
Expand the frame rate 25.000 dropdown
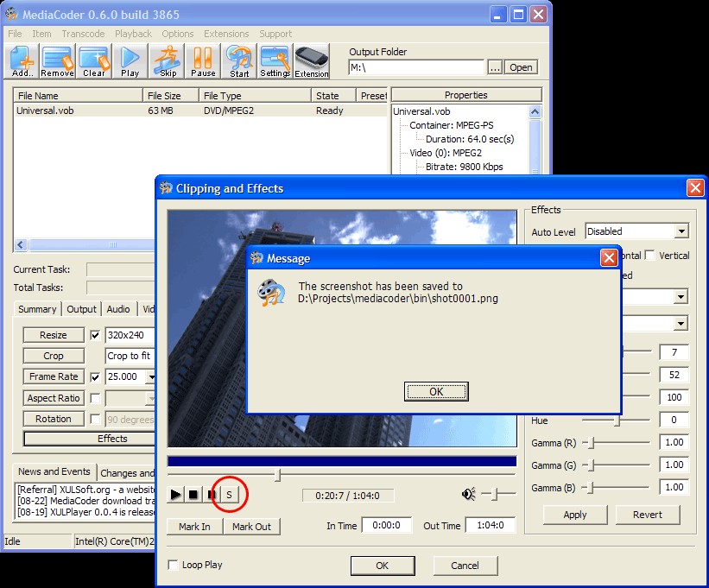(151, 376)
